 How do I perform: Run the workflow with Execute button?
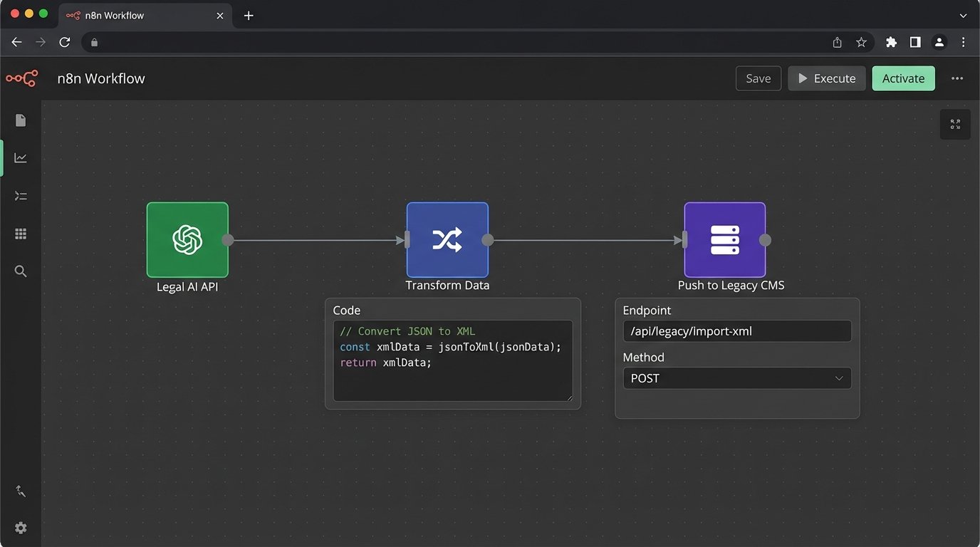[826, 78]
